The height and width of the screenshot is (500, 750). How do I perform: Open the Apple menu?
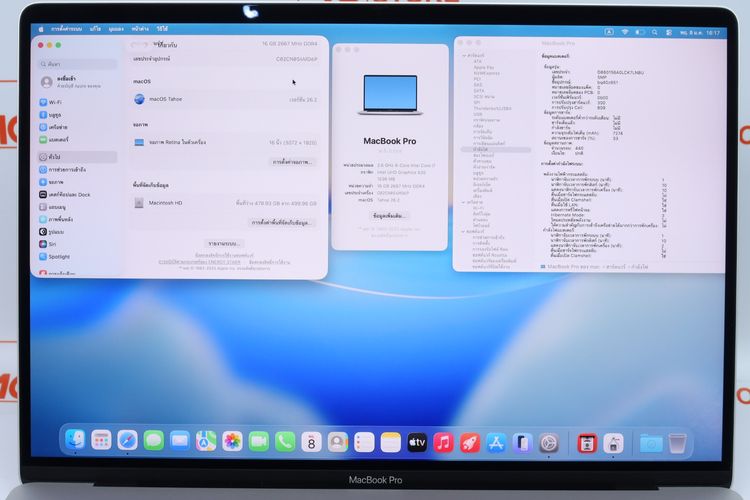(x=41, y=29)
